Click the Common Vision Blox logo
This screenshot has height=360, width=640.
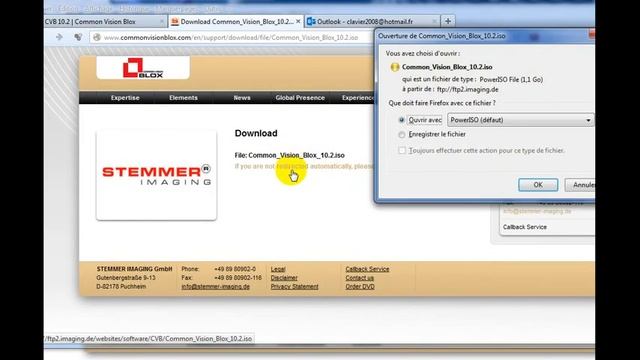tap(143, 68)
